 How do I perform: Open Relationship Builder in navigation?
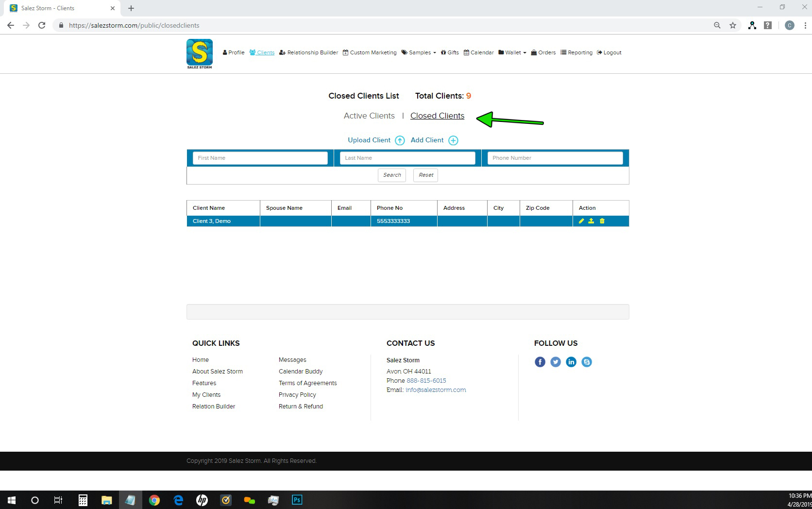309,52
